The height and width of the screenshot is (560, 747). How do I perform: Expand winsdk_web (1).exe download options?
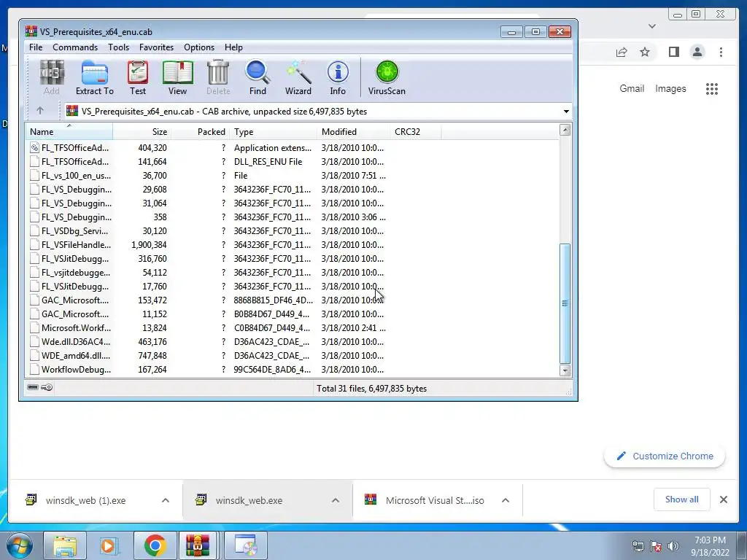click(166, 500)
